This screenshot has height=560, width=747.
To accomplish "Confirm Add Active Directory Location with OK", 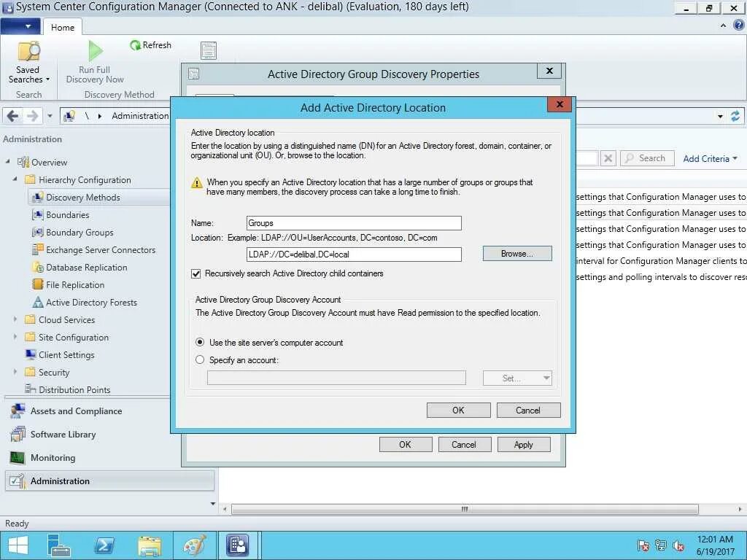I will pyautogui.click(x=458, y=411).
